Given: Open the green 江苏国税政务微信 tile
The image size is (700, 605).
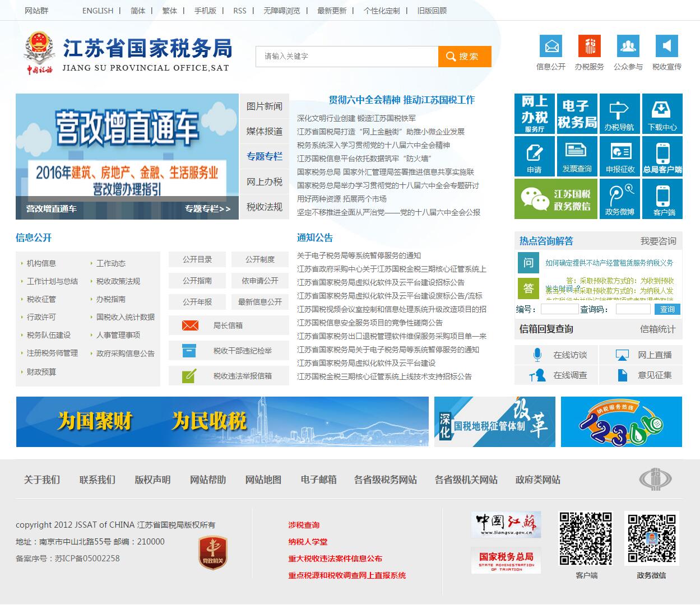Looking at the screenshot, I should (x=556, y=199).
